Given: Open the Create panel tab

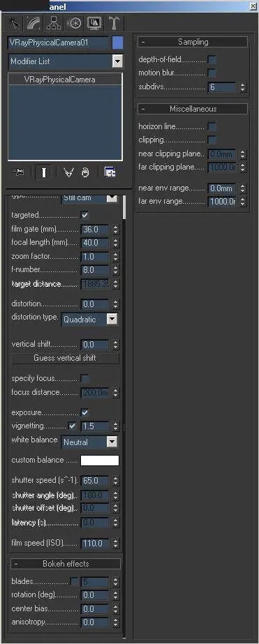Looking at the screenshot, I should pos(15,24).
